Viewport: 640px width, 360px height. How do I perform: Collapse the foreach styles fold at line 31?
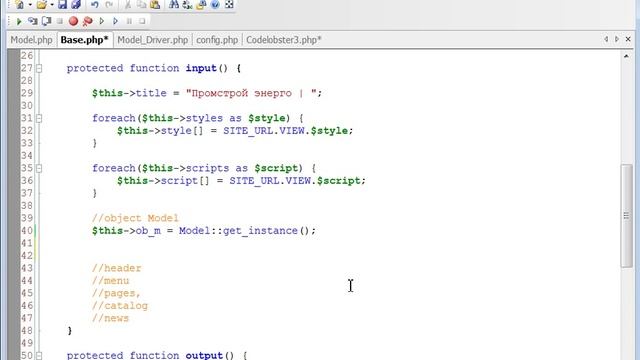click(x=39, y=118)
